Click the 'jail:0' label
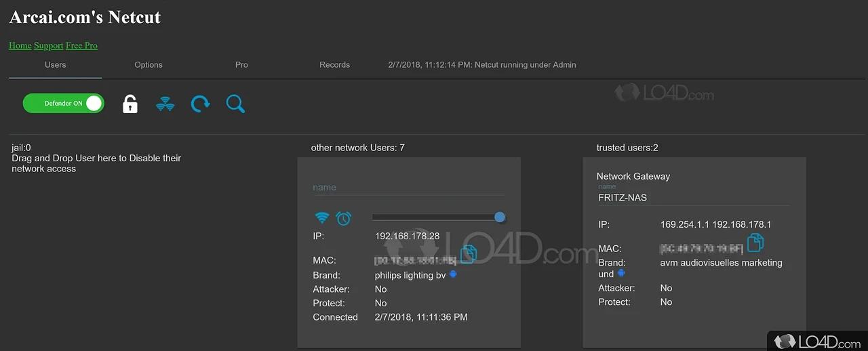868x351 pixels. 21,147
